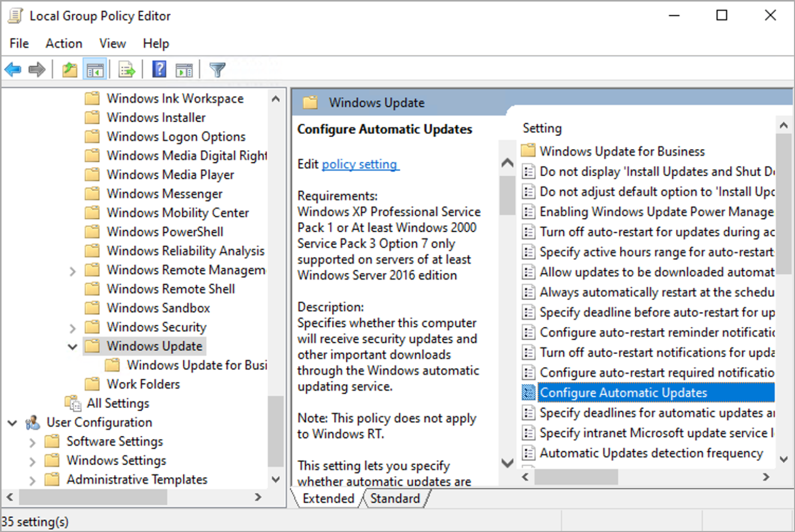Select Windows Media Player in the tree
Viewport: 795px width, 532px height.
click(170, 175)
